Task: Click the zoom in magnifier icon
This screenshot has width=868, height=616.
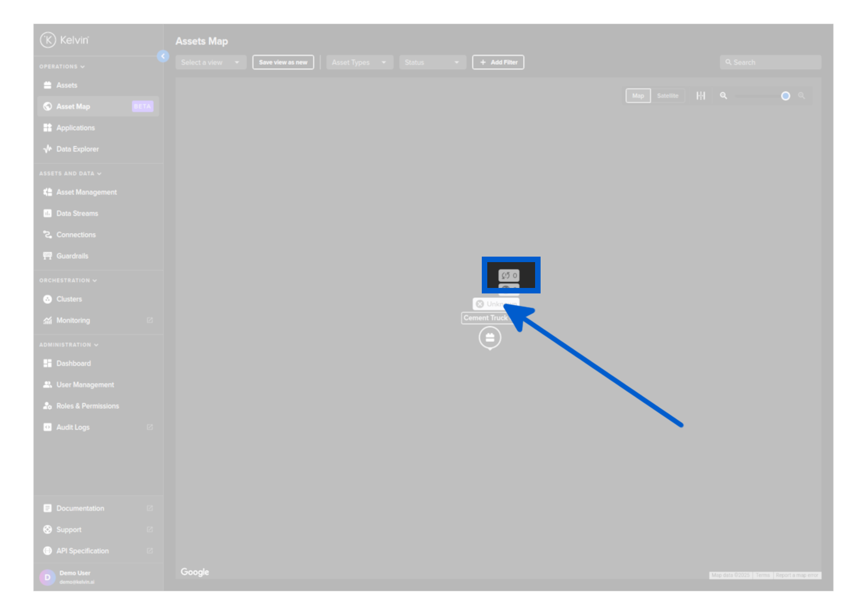Action: [802, 96]
